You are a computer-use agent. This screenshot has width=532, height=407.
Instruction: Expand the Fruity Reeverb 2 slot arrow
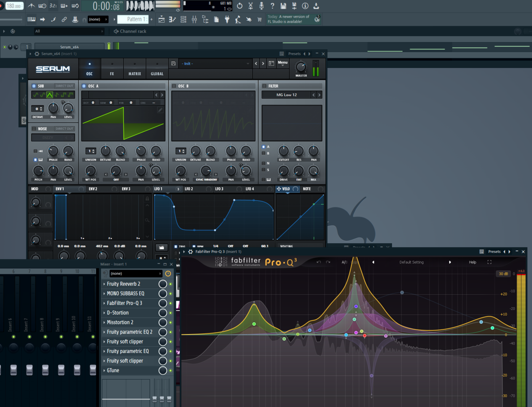105,284
